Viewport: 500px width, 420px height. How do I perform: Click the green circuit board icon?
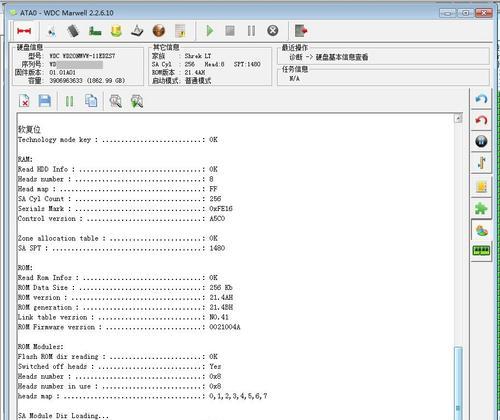pos(95,31)
